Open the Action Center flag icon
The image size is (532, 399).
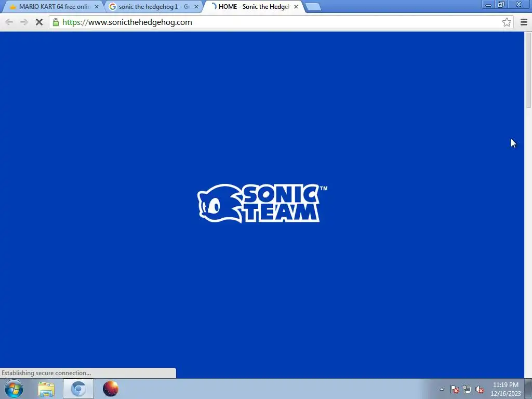click(455, 389)
